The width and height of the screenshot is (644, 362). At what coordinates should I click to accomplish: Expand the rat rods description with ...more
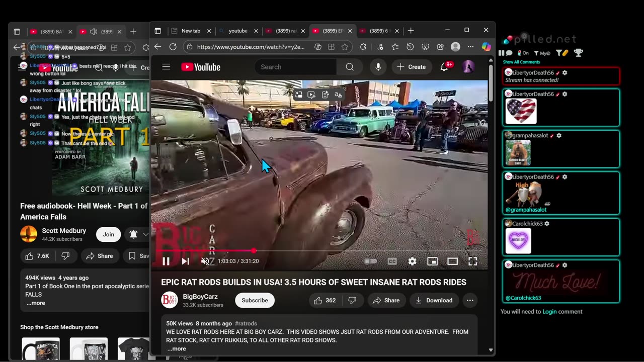point(177,348)
